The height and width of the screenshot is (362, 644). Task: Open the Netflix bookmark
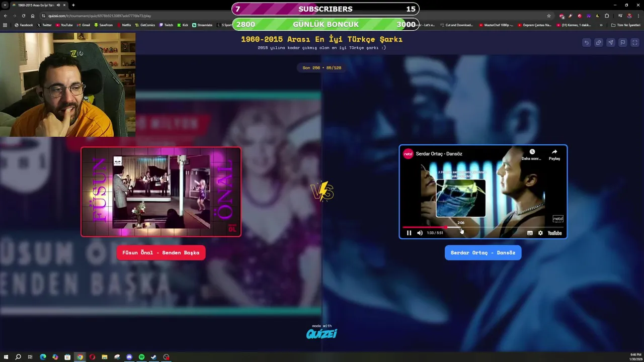point(124,25)
